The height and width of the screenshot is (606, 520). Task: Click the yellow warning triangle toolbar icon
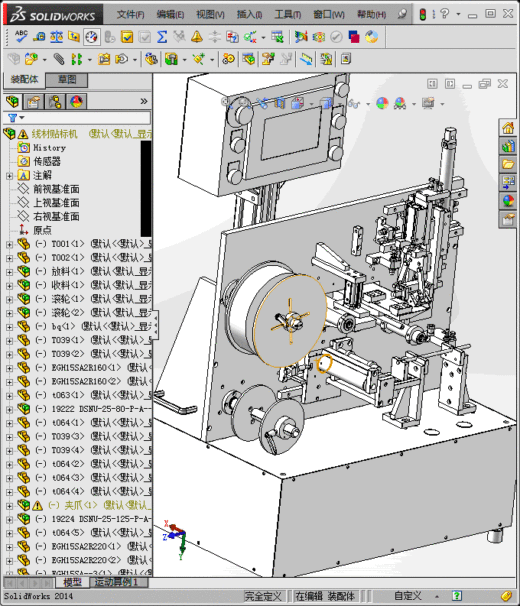tap(197, 37)
